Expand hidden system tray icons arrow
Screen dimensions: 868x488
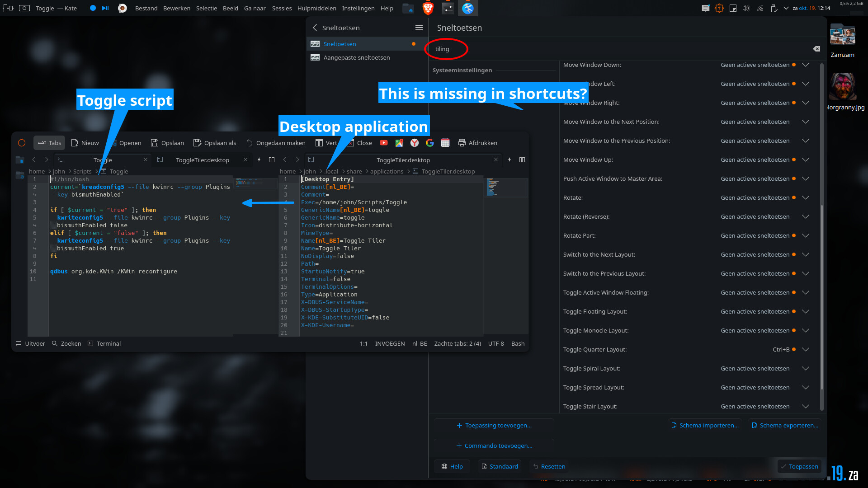point(786,8)
